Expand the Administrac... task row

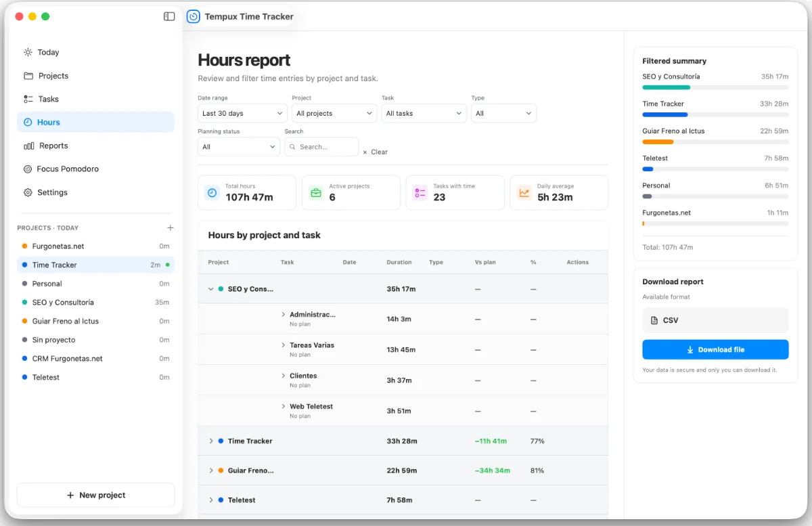pos(284,315)
